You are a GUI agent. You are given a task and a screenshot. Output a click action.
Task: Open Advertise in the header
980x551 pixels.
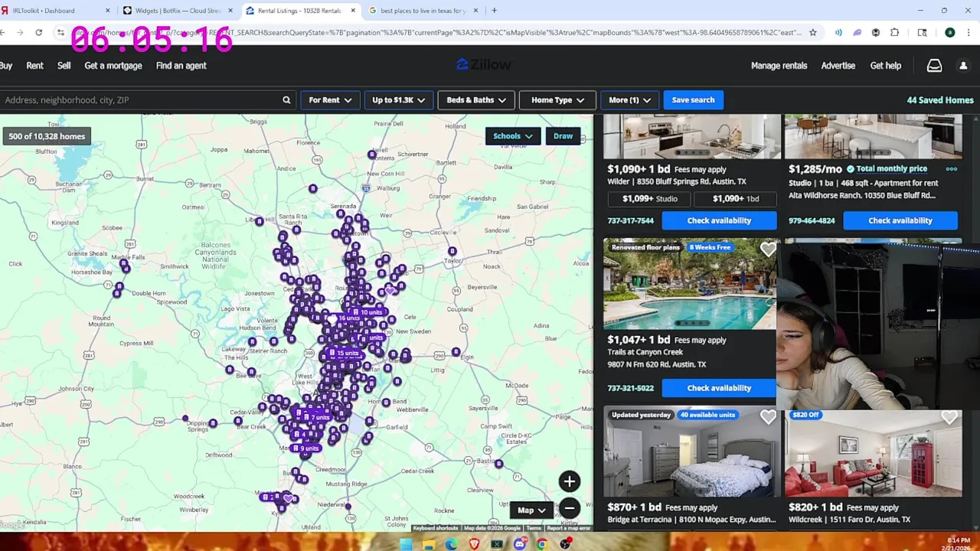[x=838, y=66]
